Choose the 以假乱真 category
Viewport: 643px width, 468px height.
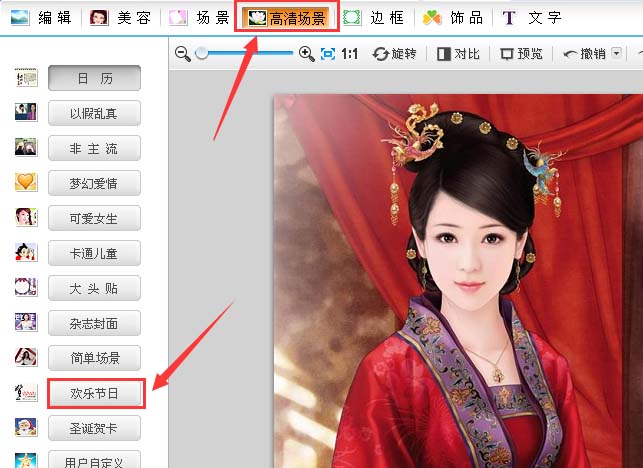(94, 113)
